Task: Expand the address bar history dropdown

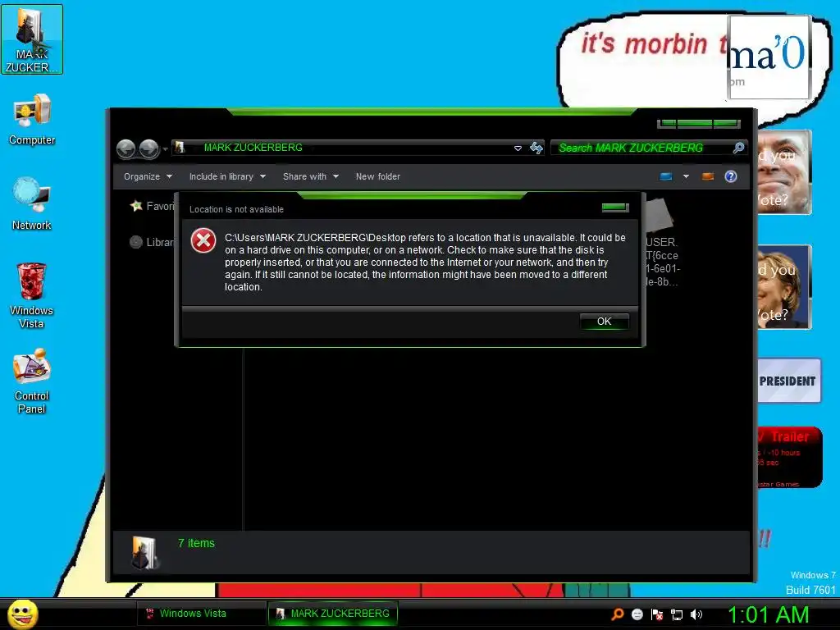Action: [x=518, y=148]
